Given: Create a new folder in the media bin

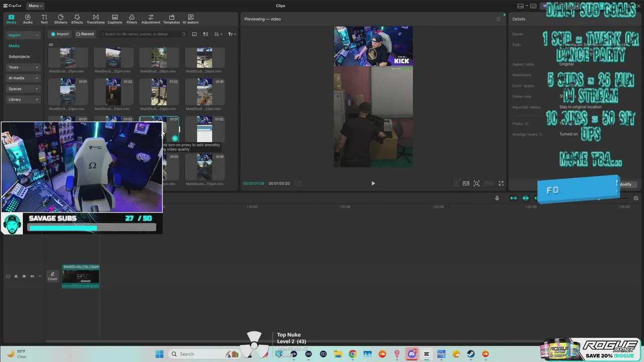Looking at the screenshot, I should pos(195,34).
